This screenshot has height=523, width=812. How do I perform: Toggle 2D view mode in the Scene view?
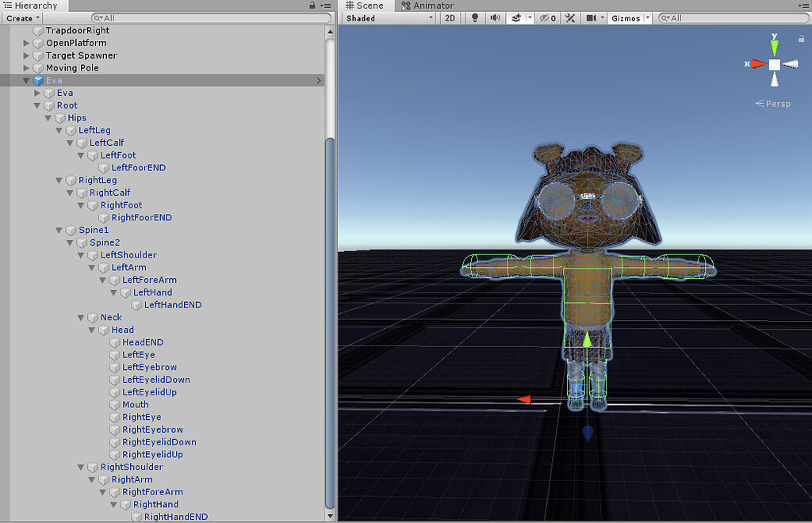point(450,17)
